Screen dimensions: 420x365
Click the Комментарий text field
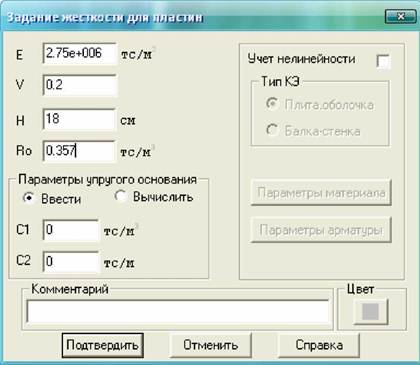(178, 311)
